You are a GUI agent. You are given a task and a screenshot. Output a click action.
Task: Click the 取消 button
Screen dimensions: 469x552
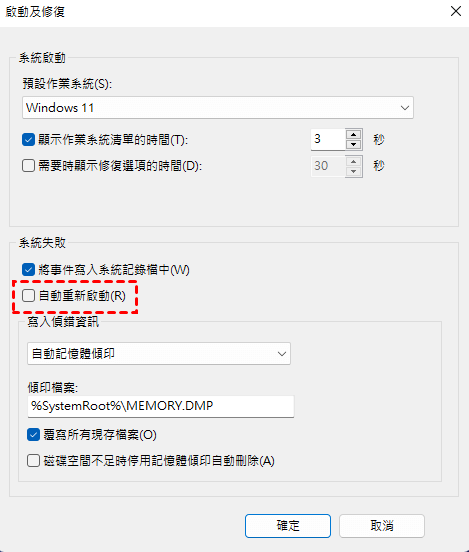(382, 526)
